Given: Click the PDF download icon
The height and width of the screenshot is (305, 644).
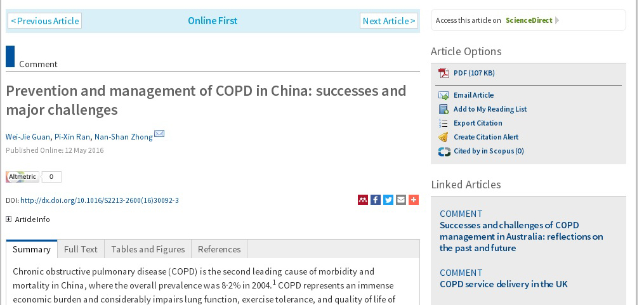Looking at the screenshot, I should tap(443, 73).
